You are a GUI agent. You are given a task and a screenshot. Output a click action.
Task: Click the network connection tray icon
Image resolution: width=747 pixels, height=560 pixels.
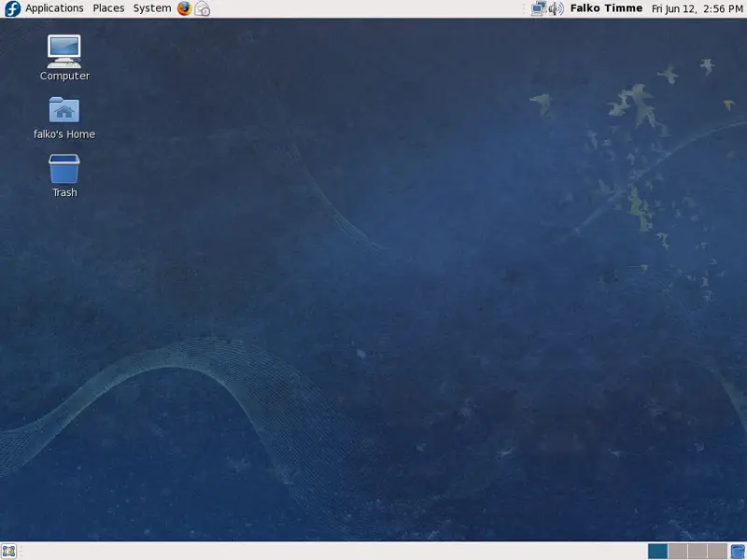pos(539,8)
